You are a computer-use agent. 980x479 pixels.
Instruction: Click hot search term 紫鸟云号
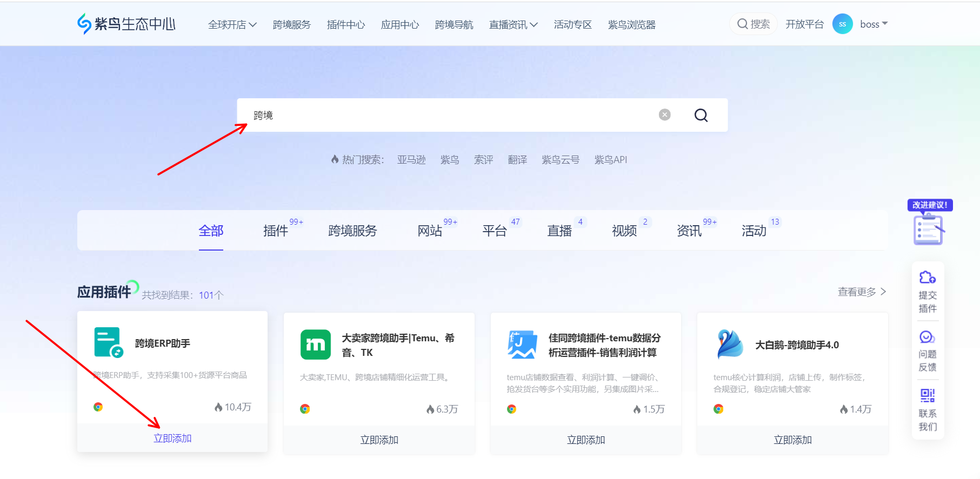(561, 160)
